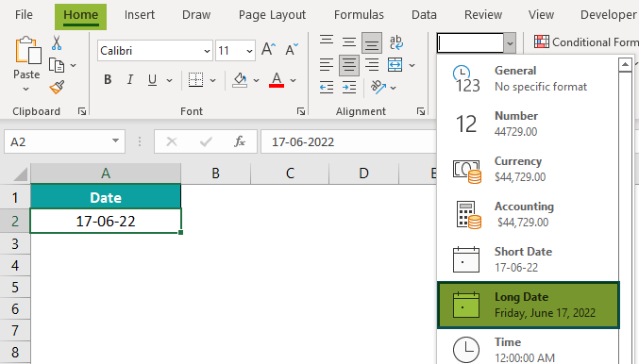The width and height of the screenshot is (639, 364).
Task: Select cell A2 with date
Action: tap(106, 221)
